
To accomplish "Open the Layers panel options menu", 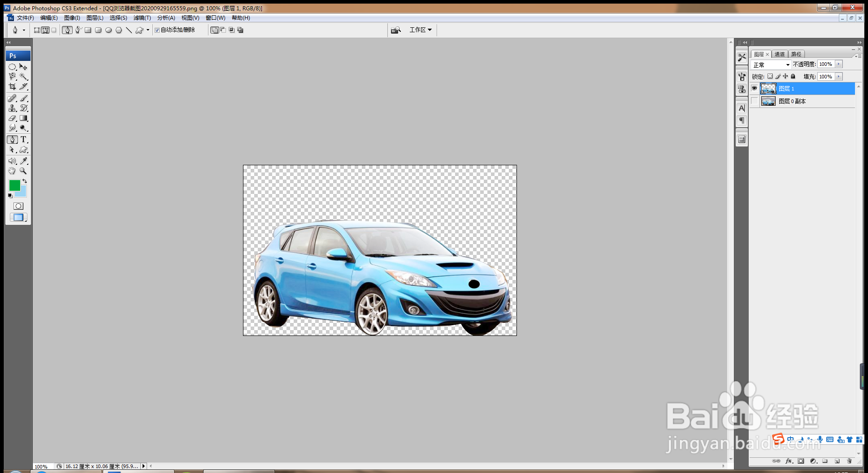I will [x=858, y=56].
